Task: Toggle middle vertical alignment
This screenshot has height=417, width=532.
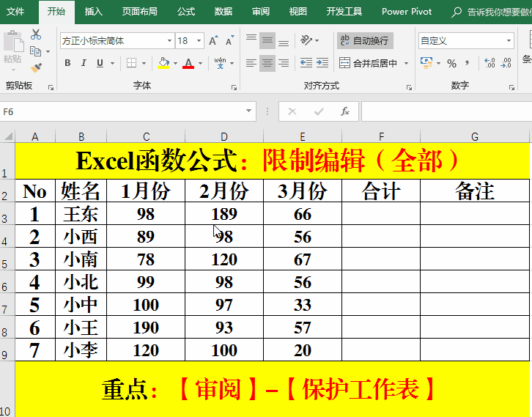Action: tap(267, 41)
